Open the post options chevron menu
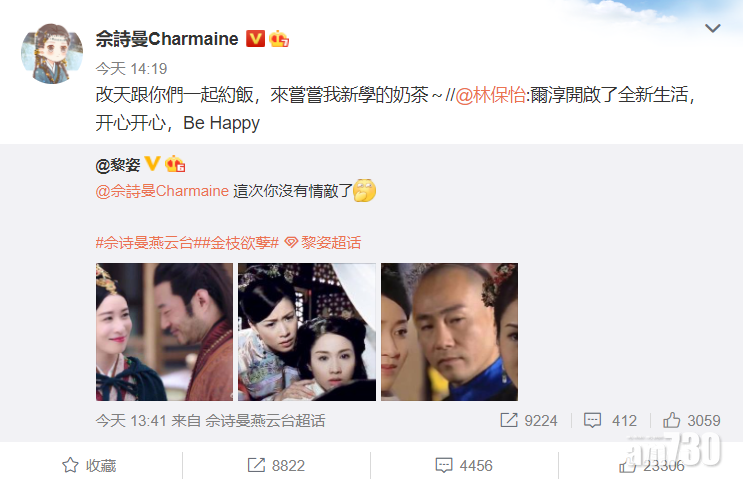The image size is (743, 486). (x=713, y=28)
